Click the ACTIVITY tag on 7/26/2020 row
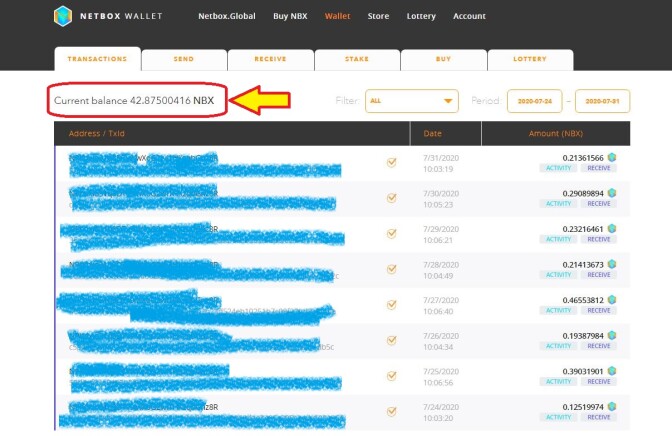 click(x=558, y=346)
